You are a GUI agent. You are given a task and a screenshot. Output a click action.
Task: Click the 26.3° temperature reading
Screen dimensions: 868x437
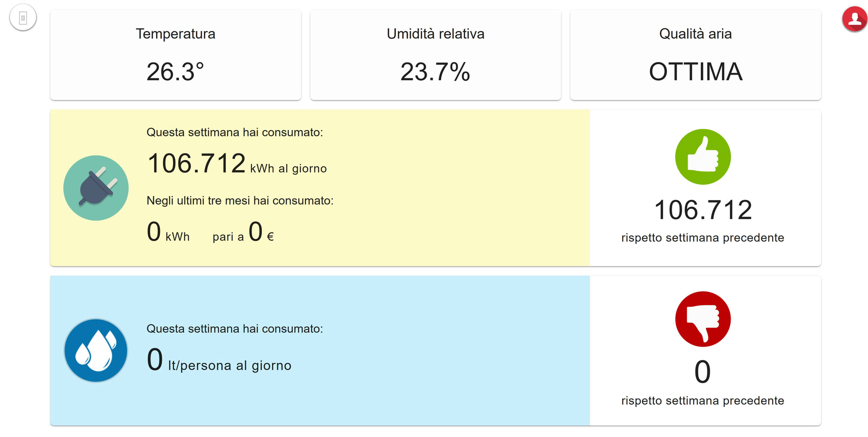pos(175,71)
